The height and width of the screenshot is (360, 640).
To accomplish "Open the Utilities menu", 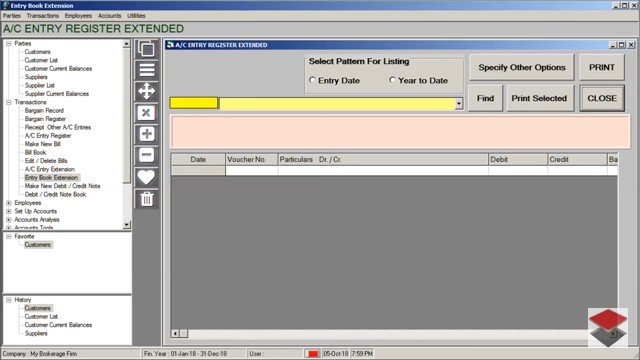I will pyautogui.click(x=136, y=16).
